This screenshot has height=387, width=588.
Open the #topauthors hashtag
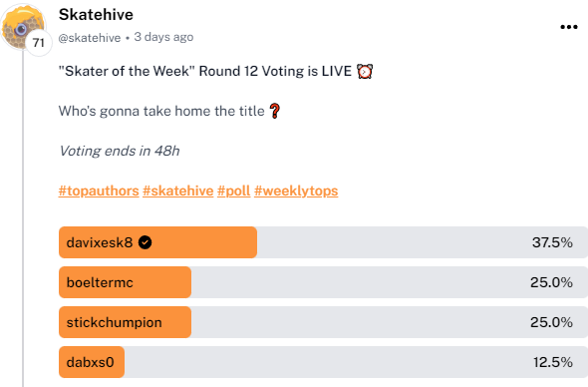[99, 191]
